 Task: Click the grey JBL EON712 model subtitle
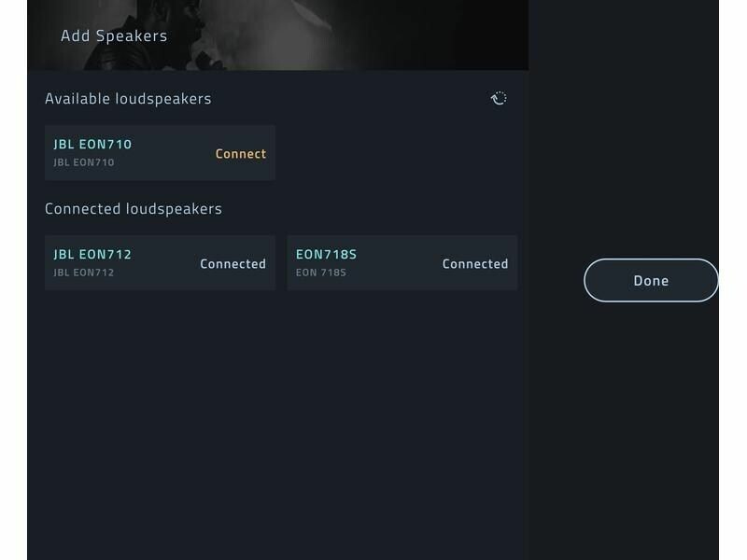coord(84,273)
